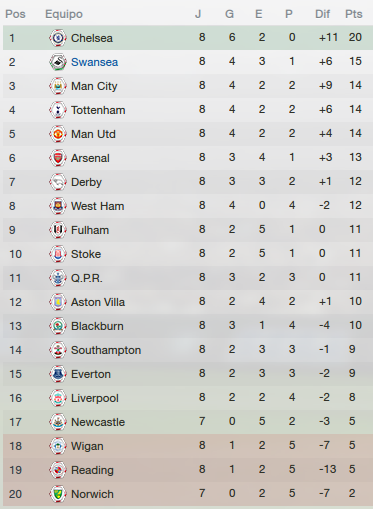Click the Norwich club badge
This screenshot has height=509, width=373.
pyautogui.click(x=58, y=494)
